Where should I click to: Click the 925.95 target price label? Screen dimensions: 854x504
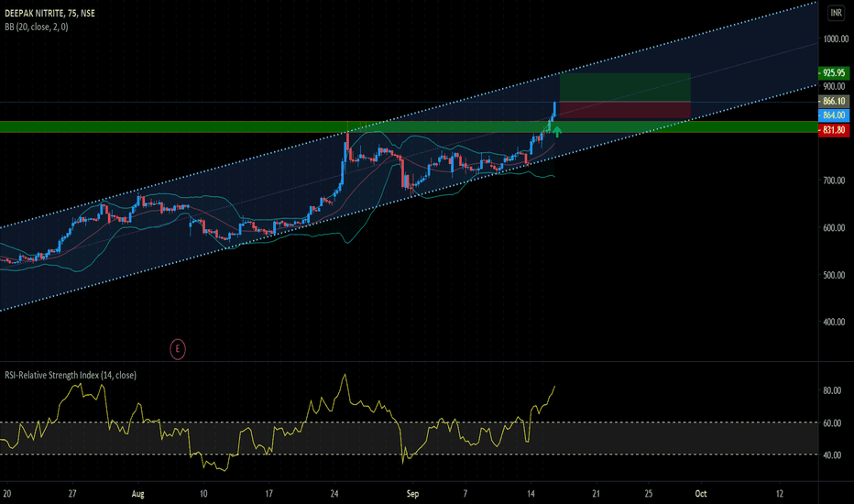coord(834,72)
